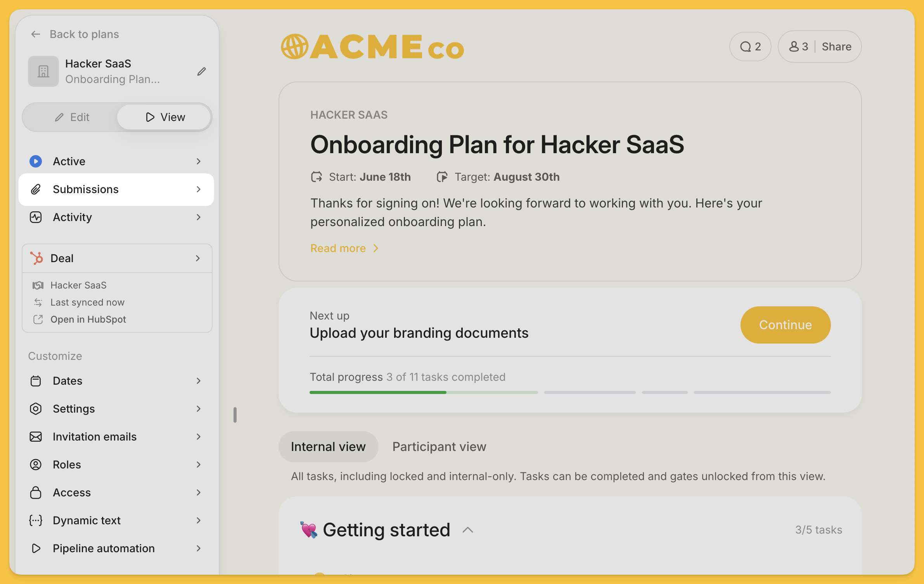Collapse the Getting started section
The height and width of the screenshot is (584, 924).
468,530
